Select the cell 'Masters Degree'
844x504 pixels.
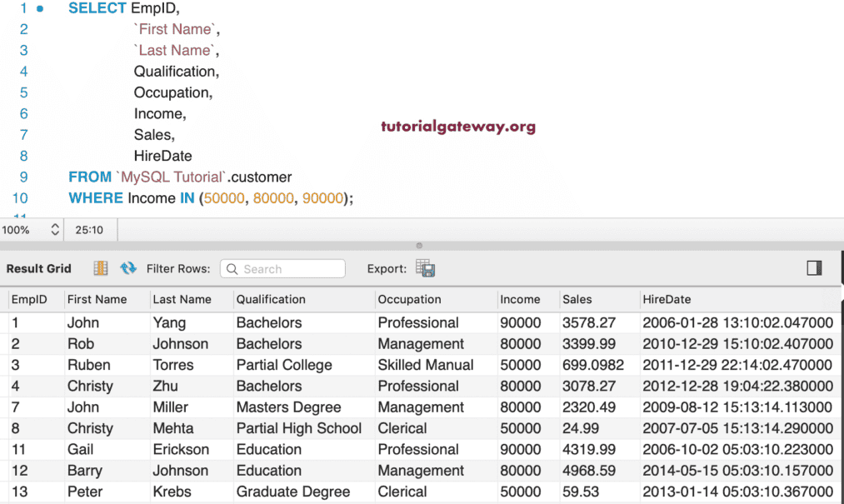(288, 407)
